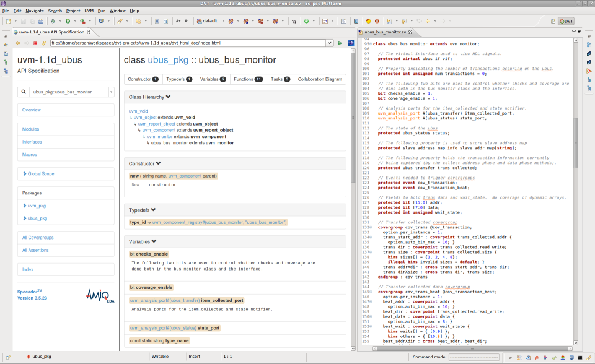Refresh the documentation page in the browser view

click(x=44, y=43)
